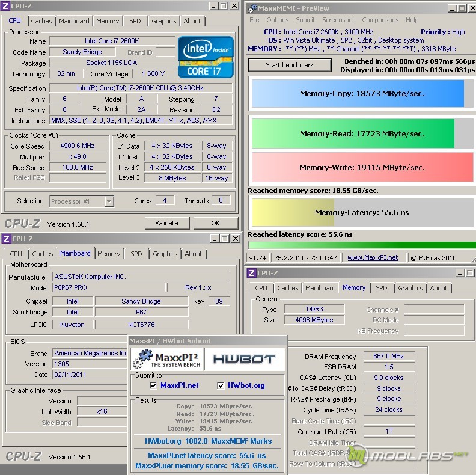The height and width of the screenshot is (475, 476).
Task: Open the File menu in MaxxMEM
Action: (254, 20)
